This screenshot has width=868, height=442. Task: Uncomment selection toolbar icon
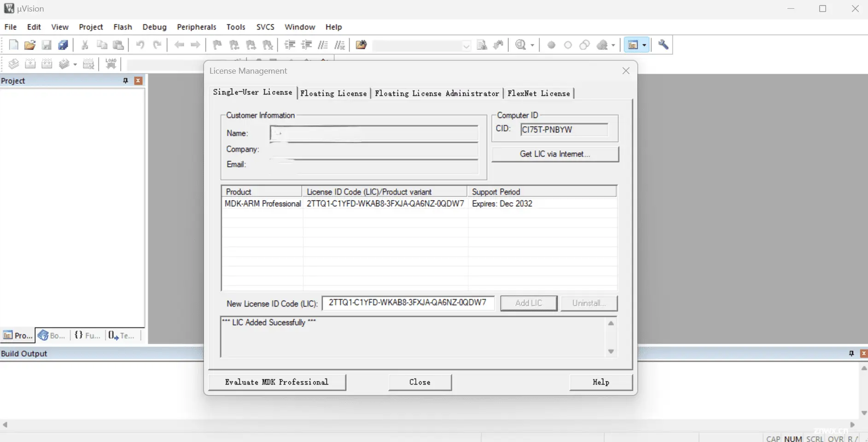339,45
